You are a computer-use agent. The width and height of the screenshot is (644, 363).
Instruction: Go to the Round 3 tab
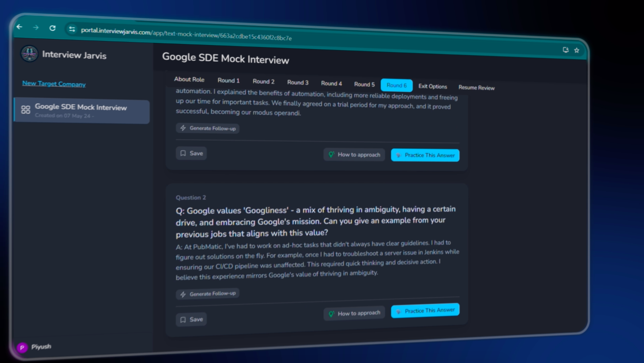298,82
